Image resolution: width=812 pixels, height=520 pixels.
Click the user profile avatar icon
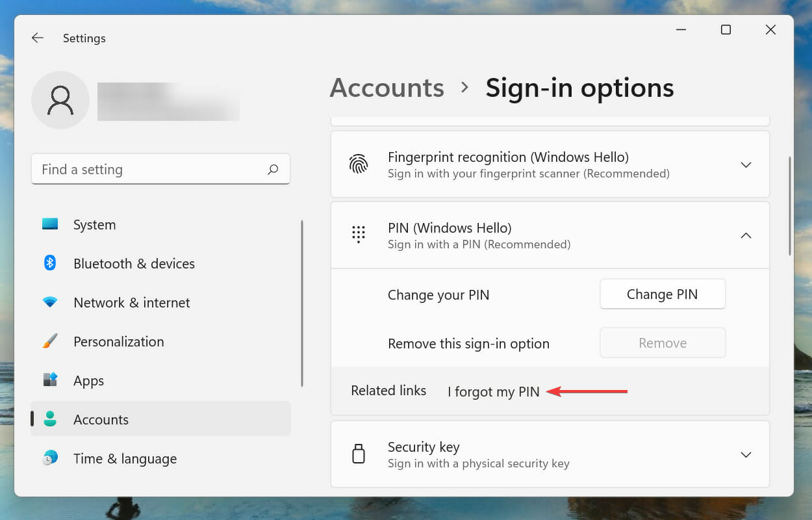point(60,100)
